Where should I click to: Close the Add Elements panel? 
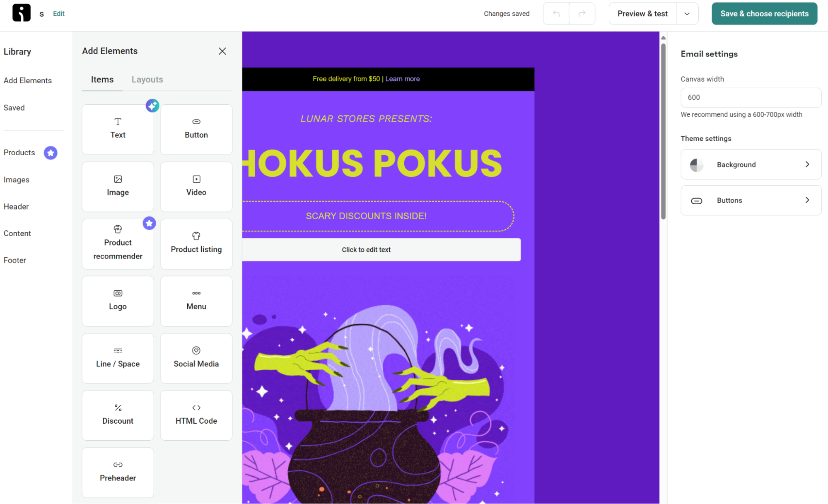click(x=222, y=51)
